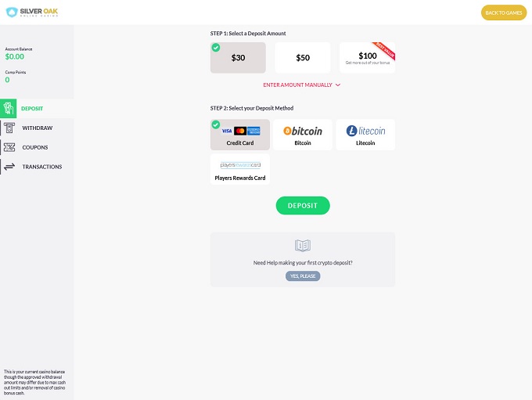Click the Coupons ticket icon
The width and height of the screenshot is (532, 400).
(9, 147)
